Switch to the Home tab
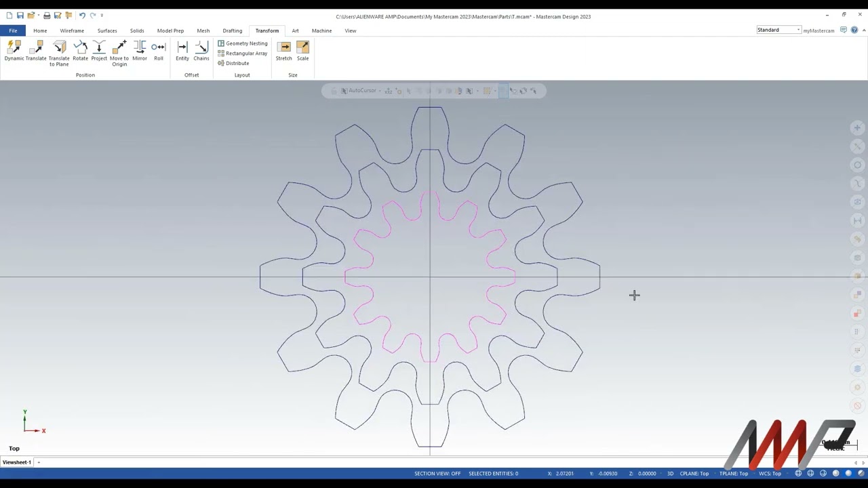868x488 pixels. (x=40, y=30)
